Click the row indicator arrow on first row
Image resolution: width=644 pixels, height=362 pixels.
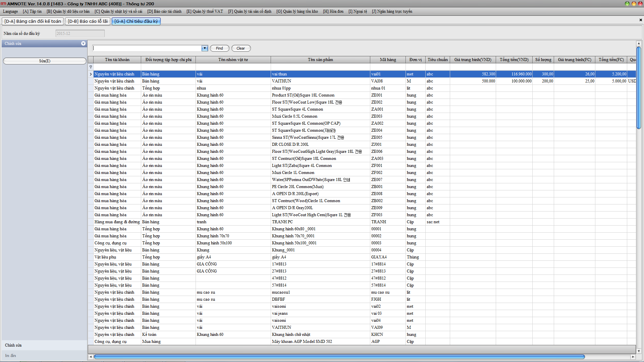91,74
